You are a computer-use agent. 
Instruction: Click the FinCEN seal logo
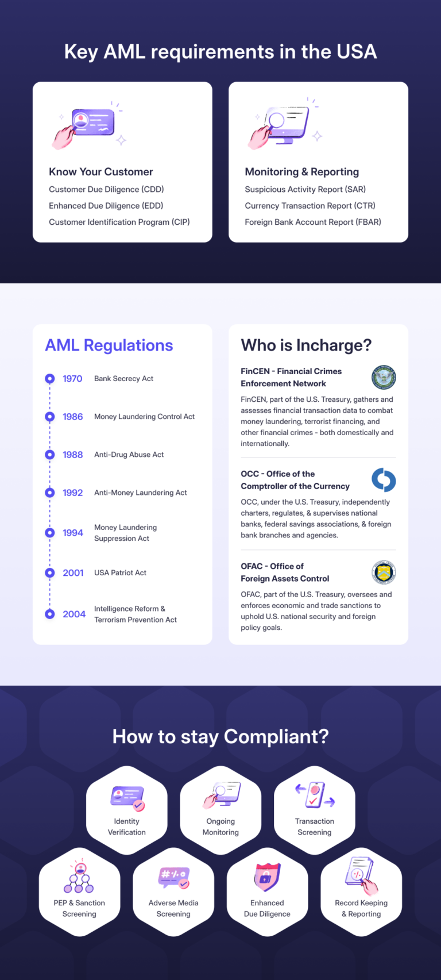point(384,378)
